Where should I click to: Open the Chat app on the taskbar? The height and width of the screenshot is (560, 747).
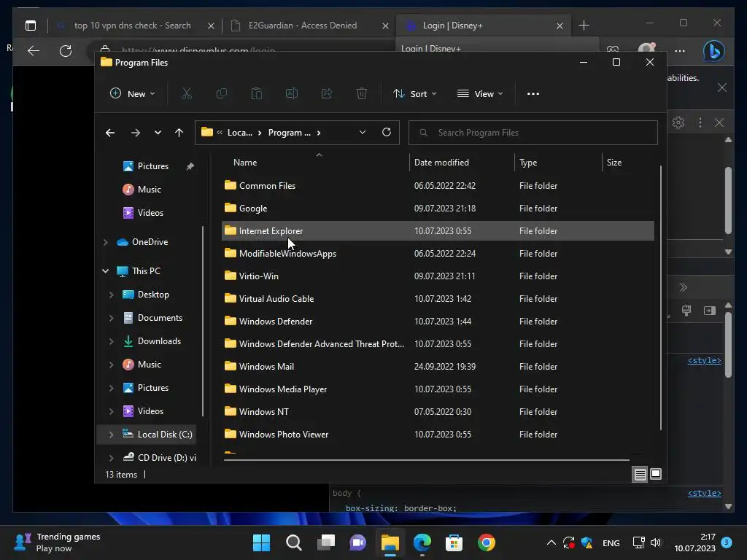click(357, 542)
